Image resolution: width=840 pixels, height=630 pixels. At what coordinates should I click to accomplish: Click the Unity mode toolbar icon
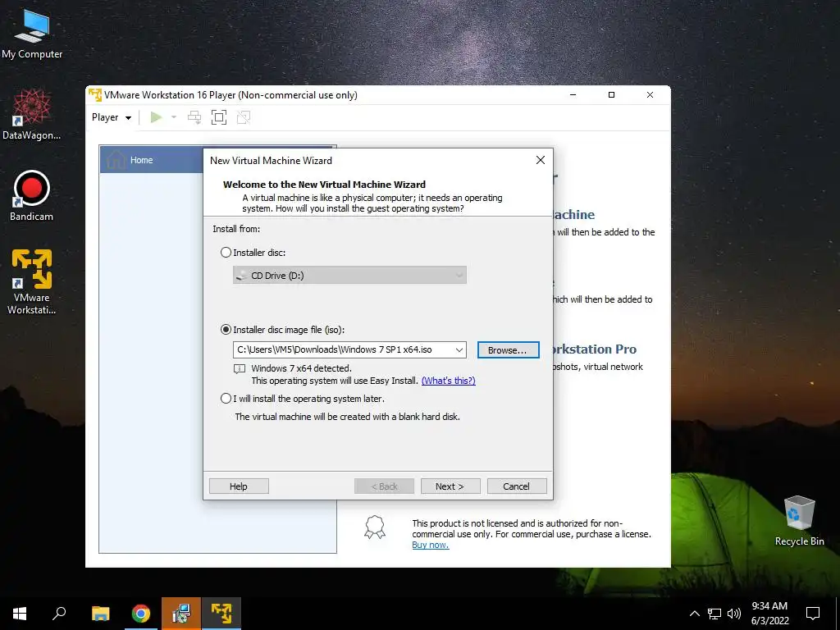tap(244, 117)
